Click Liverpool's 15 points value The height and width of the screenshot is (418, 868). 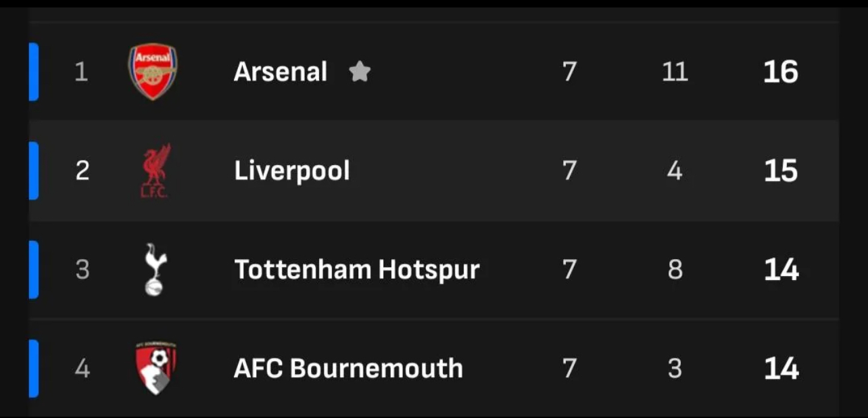(781, 170)
